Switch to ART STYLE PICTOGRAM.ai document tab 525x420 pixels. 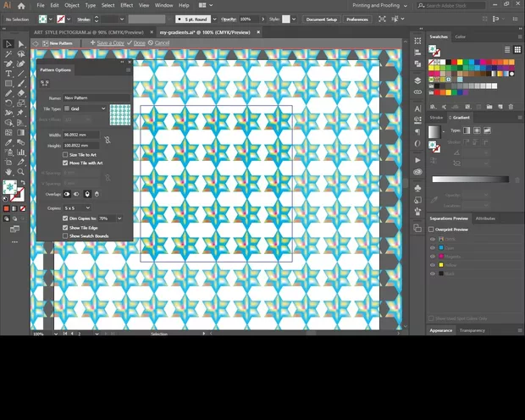pos(89,32)
